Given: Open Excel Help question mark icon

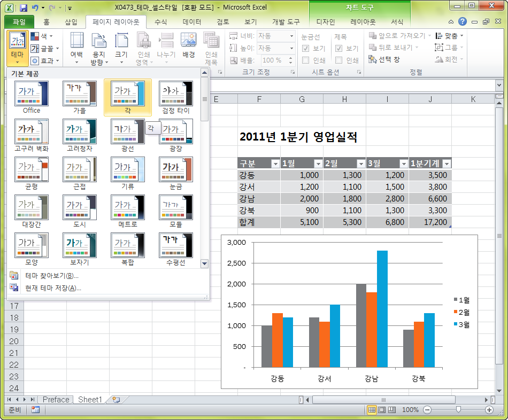Looking at the screenshot, I should [463, 22].
